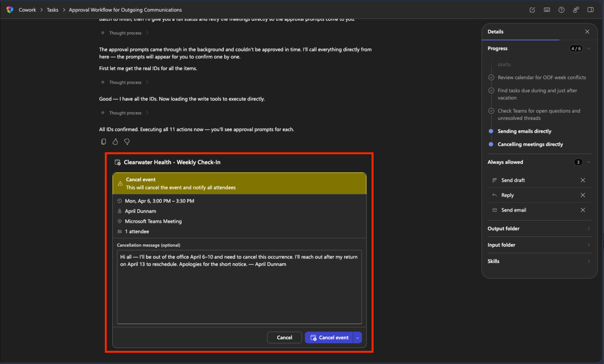Go to Cowork in breadcrumb
Image resolution: width=604 pixels, height=364 pixels.
[27, 10]
